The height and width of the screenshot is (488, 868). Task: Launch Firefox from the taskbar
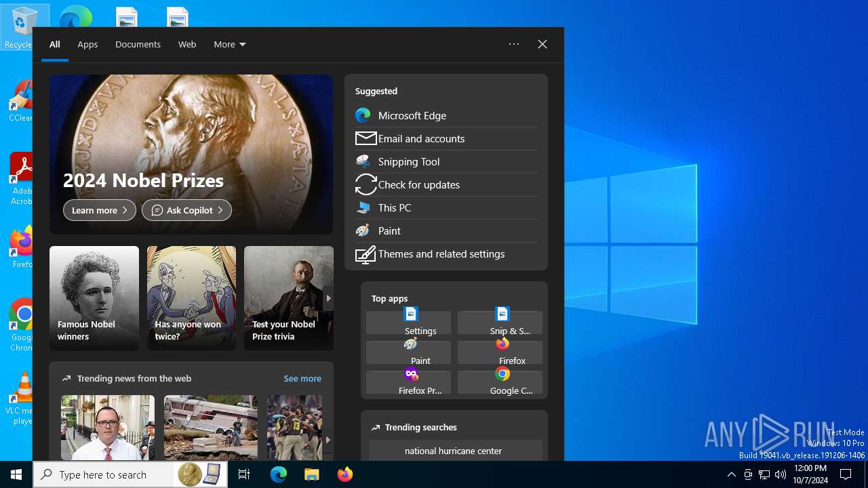pyautogui.click(x=344, y=474)
